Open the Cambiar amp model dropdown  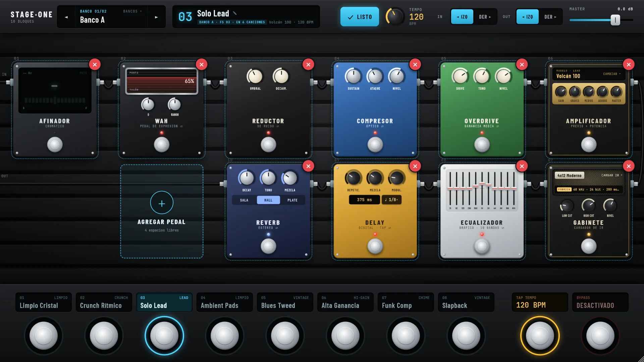611,74
